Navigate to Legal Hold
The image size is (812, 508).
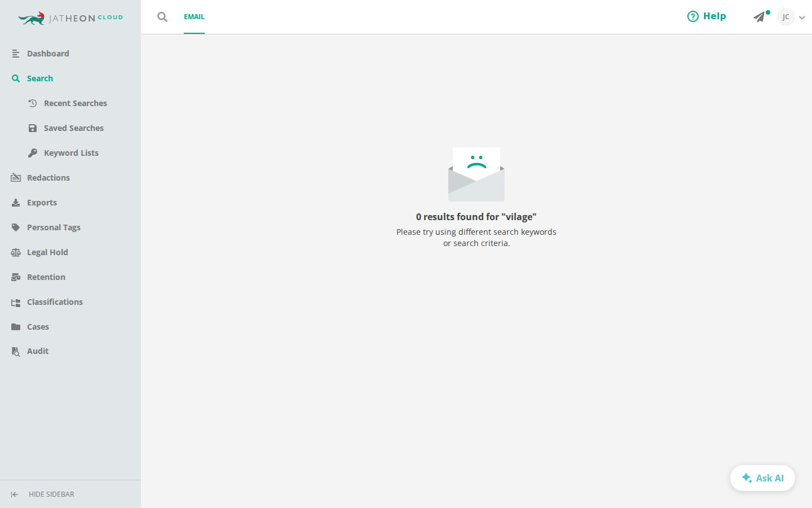pos(47,252)
